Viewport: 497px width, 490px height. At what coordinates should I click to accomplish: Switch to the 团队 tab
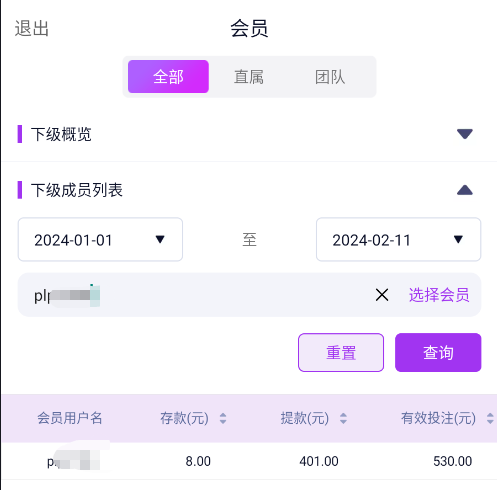(330, 77)
